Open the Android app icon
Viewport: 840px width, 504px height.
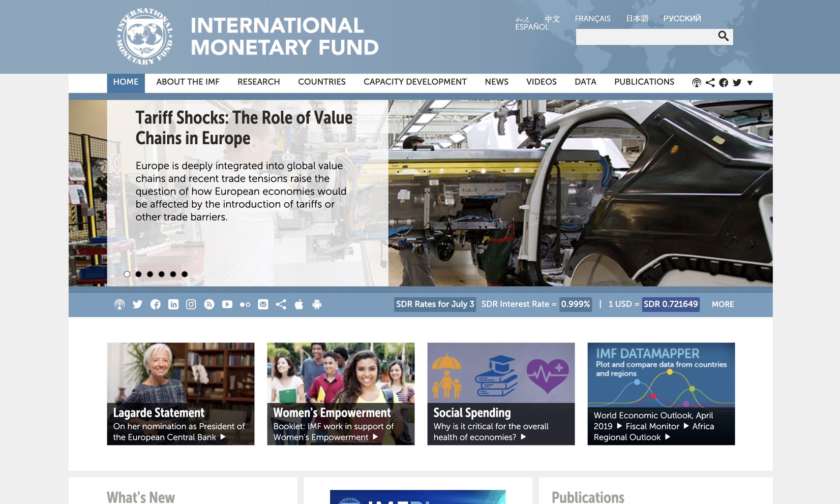tap(317, 304)
